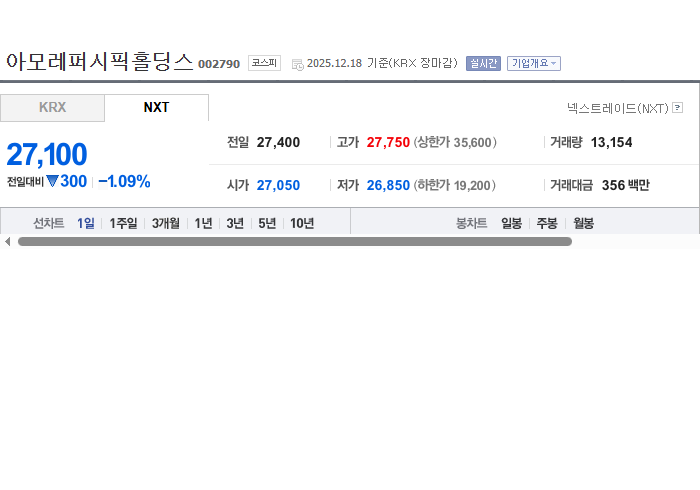
Task: Click the 코스피 market badge
Action: click(264, 63)
